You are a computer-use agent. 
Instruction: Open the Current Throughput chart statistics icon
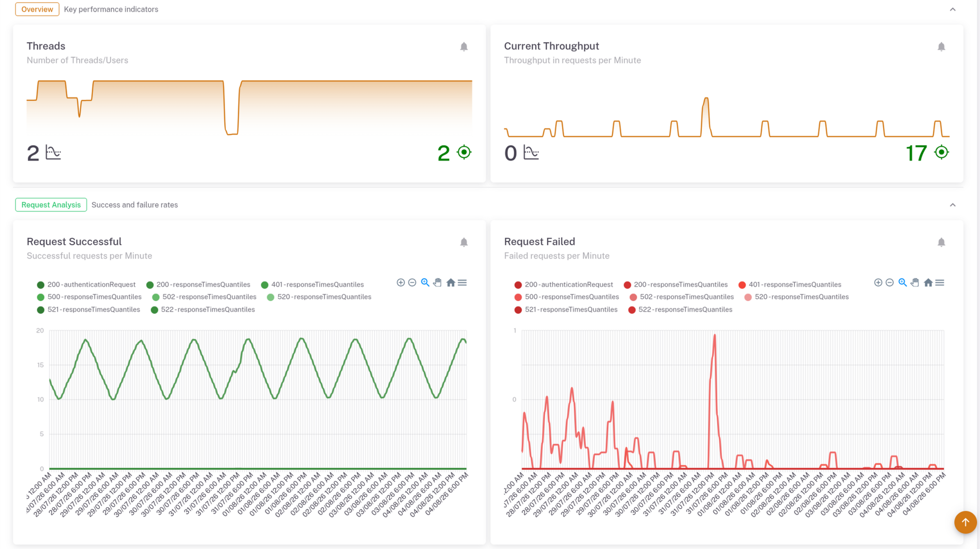(531, 152)
